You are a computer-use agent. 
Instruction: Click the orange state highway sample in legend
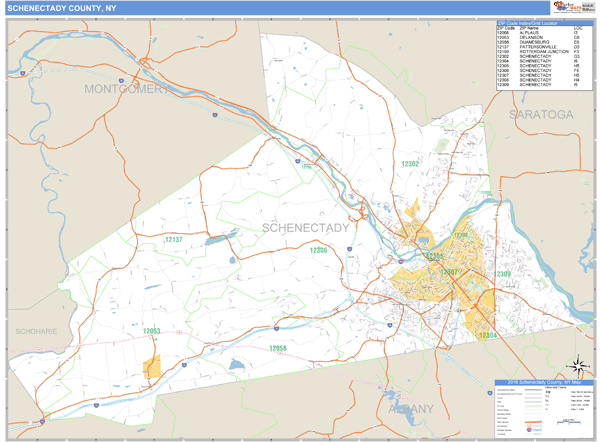tap(534, 422)
